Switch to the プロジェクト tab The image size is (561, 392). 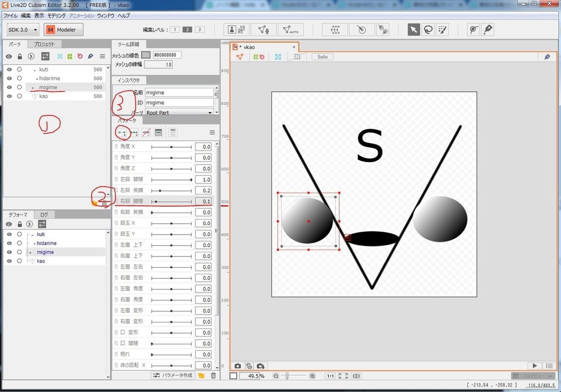(x=44, y=44)
